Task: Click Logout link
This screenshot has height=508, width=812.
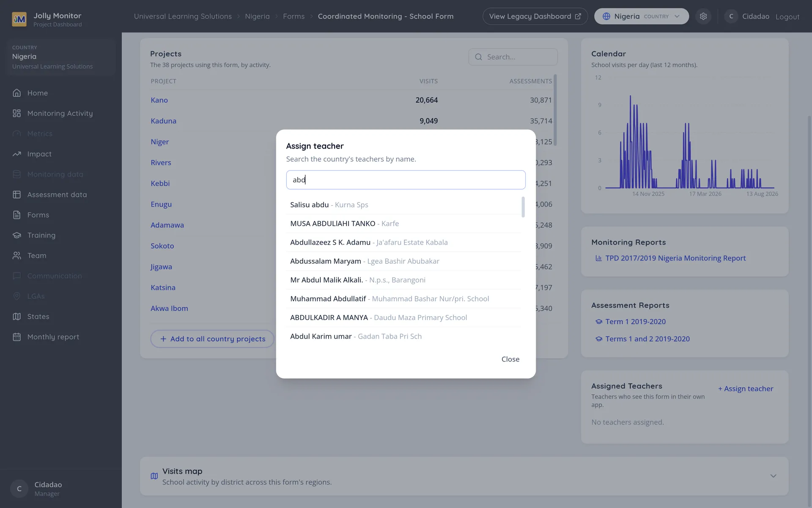Action: tap(787, 17)
